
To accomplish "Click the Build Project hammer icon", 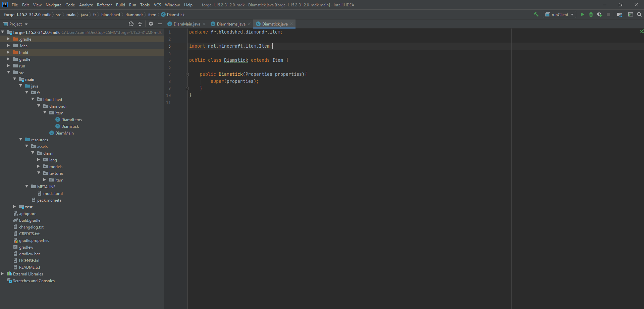I will click(536, 14).
